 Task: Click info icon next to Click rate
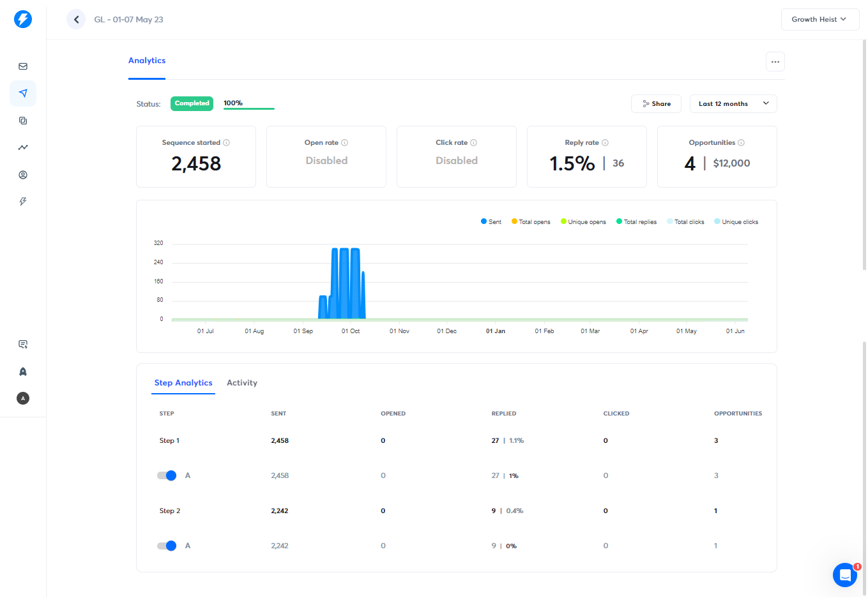(x=473, y=143)
